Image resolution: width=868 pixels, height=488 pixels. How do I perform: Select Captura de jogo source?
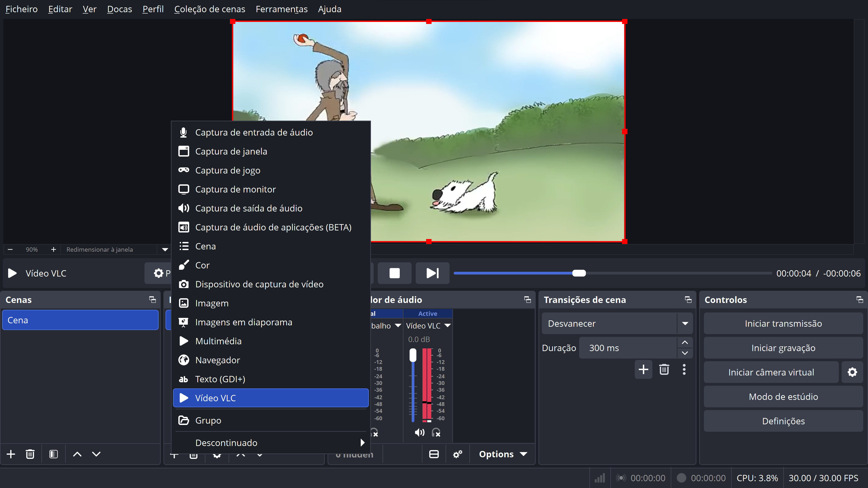[271, 170]
